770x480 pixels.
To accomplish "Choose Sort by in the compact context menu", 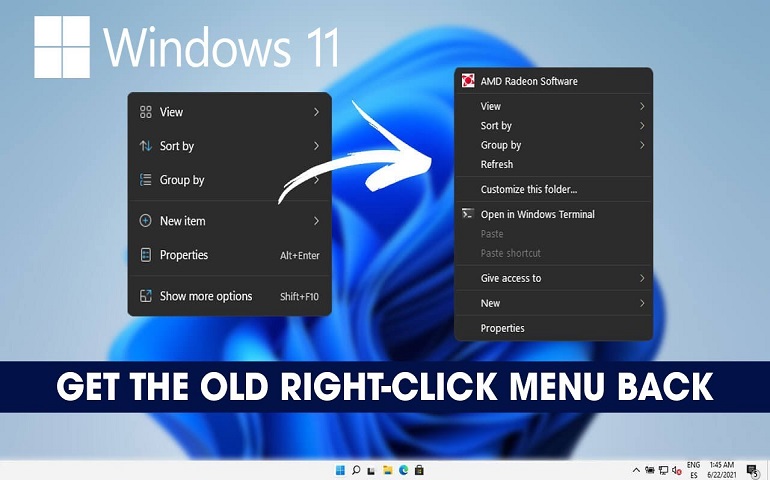I will (229, 146).
